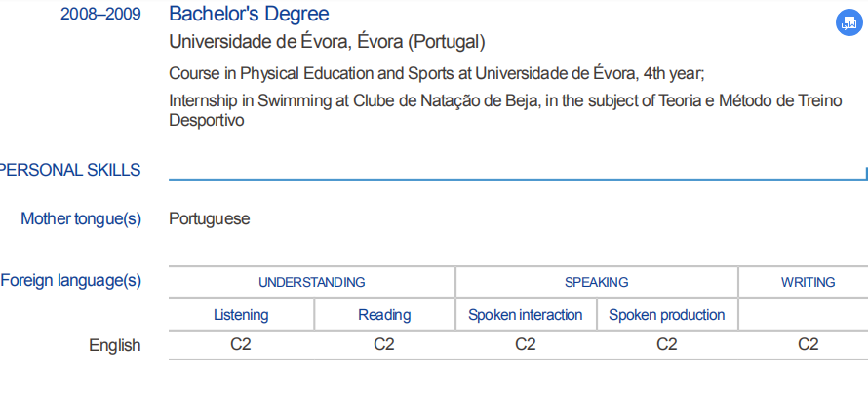Screen dimensions: 868x394
Task: Click the C2 value under Listening
Action: click(241, 344)
